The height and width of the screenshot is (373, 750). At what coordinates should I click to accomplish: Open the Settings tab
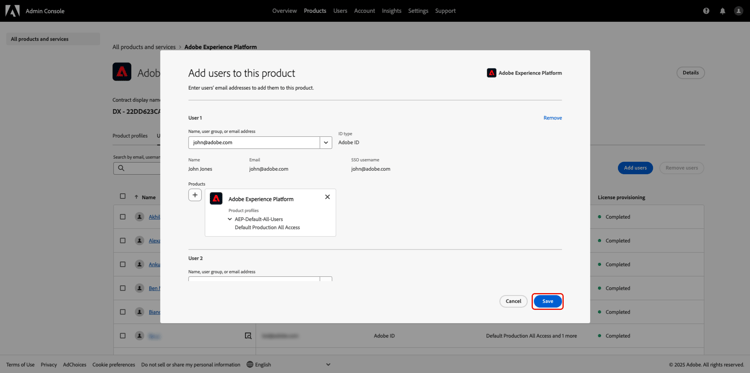coord(419,11)
